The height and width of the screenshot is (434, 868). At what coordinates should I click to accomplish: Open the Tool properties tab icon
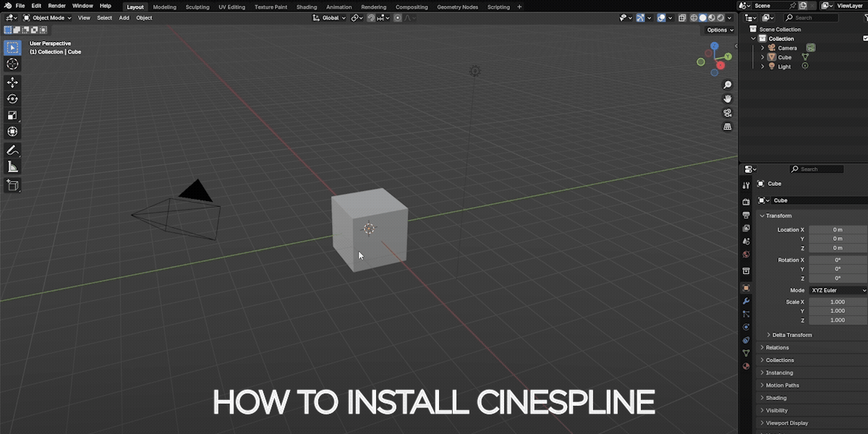[x=746, y=185]
